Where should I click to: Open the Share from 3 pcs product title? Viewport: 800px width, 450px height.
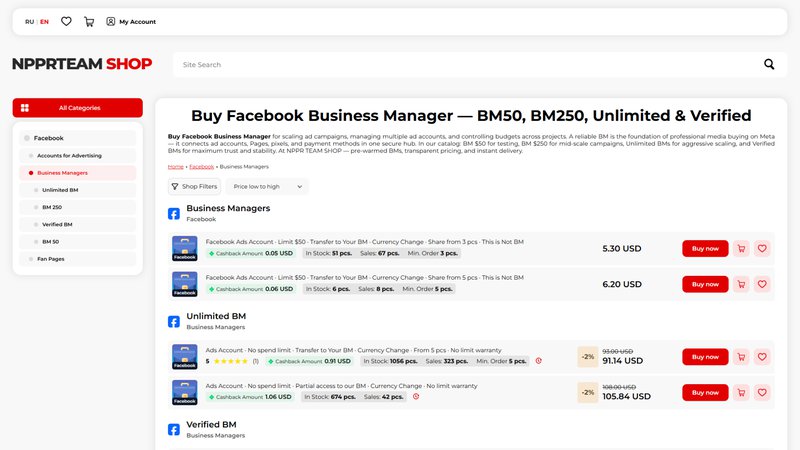[x=364, y=242]
